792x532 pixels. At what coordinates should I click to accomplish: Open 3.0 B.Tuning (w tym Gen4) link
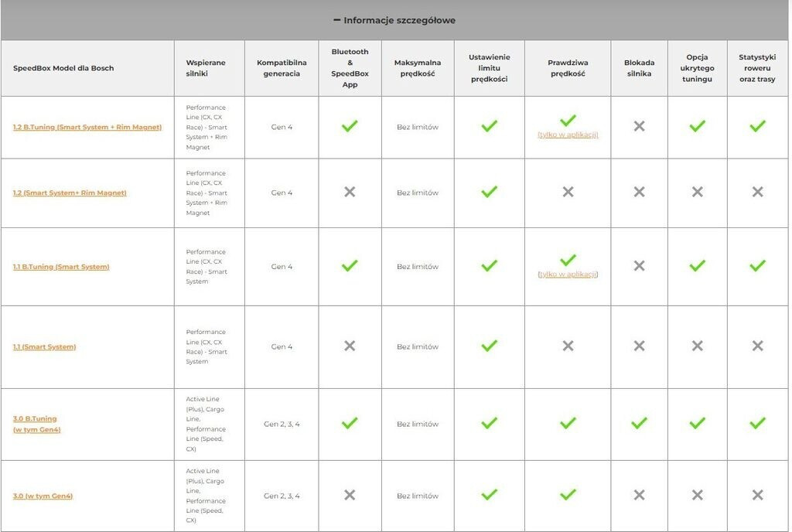click(x=36, y=424)
